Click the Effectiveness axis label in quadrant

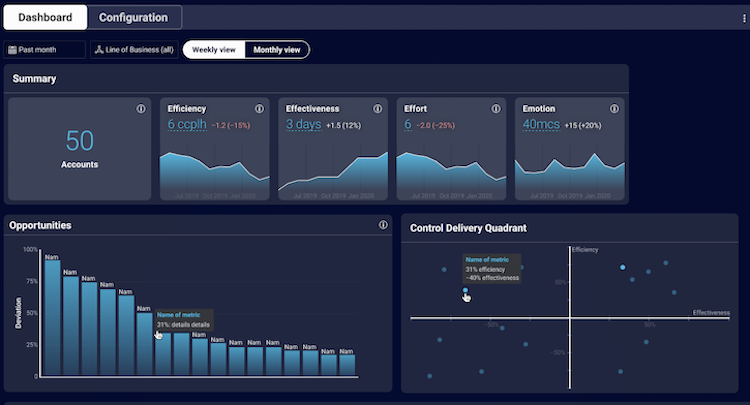(711, 313)
